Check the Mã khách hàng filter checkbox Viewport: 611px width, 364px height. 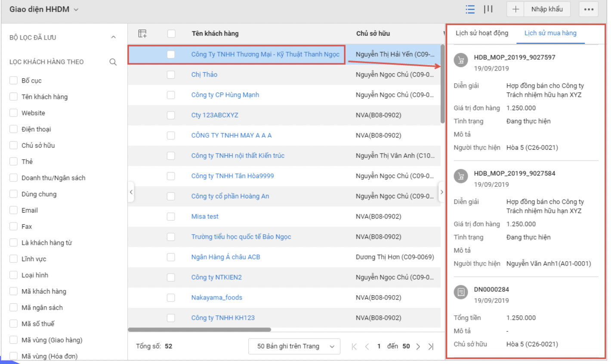click(14, 292)
